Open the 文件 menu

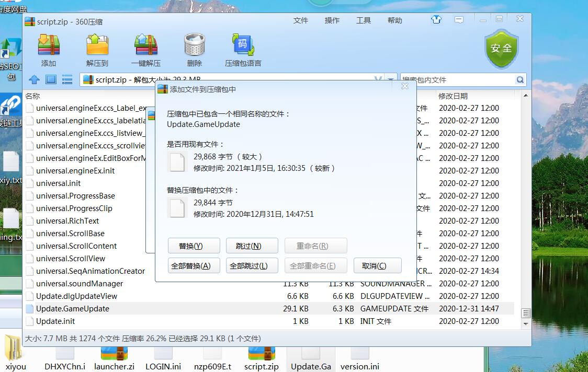pos(301,20)
